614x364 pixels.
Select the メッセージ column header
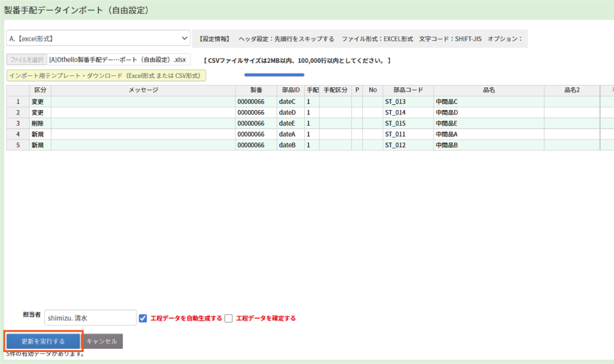tap(143, 90)
